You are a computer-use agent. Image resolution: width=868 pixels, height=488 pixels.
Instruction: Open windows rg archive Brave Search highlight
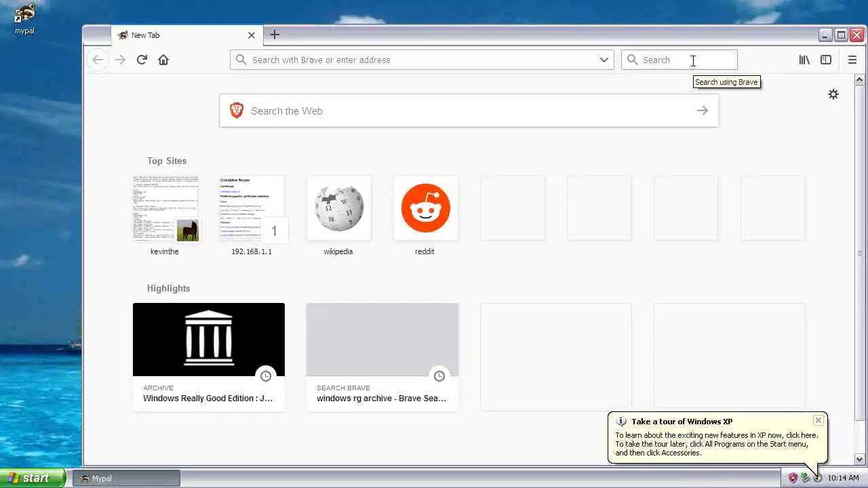pyautogui.click(x=382, y=357)
